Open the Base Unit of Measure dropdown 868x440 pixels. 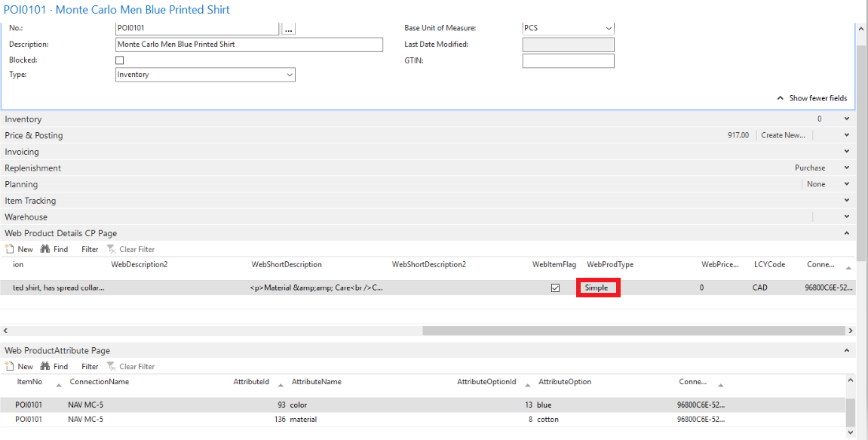point(568,29)
